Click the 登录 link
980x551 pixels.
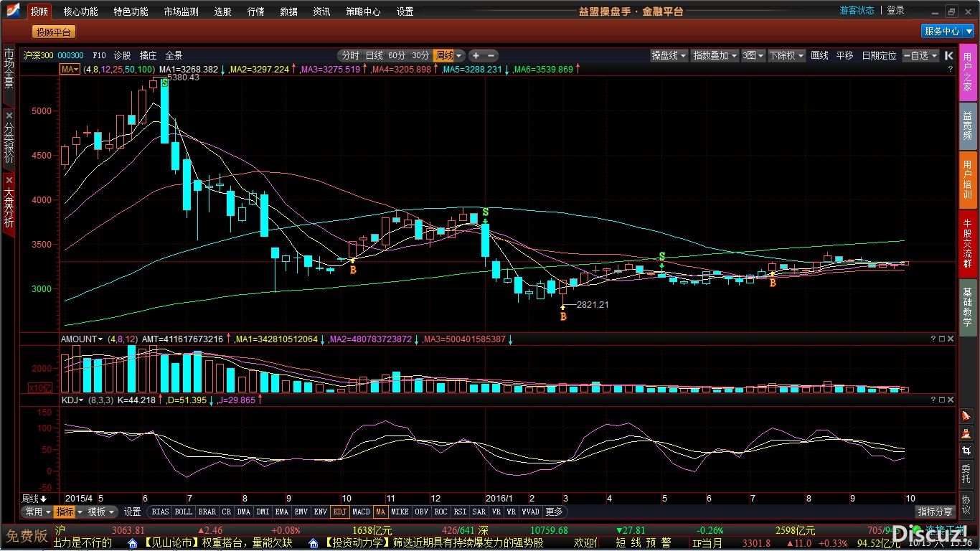pos(895,10)
